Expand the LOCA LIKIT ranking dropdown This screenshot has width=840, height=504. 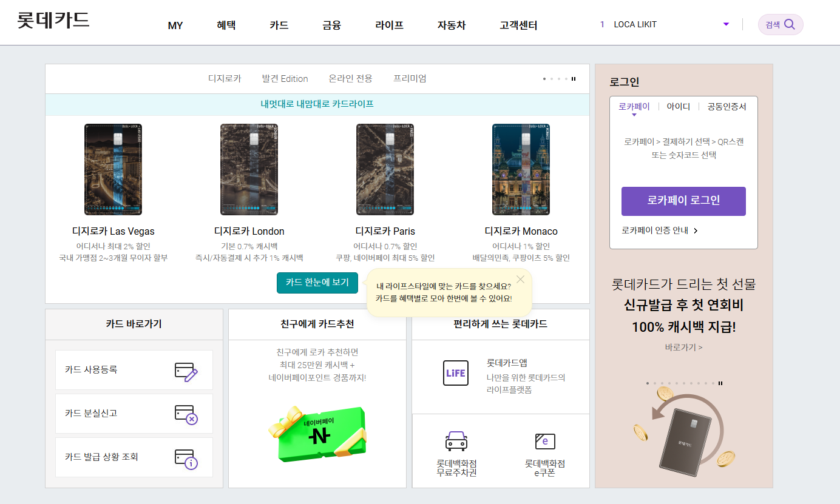(x=726, y=24)
